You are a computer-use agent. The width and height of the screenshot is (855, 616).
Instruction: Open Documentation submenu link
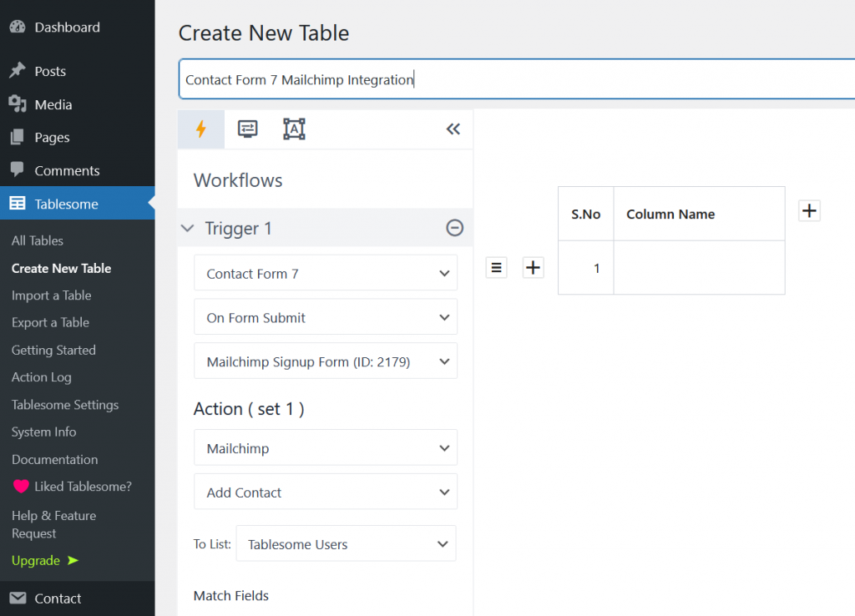(x=54, y=460)
